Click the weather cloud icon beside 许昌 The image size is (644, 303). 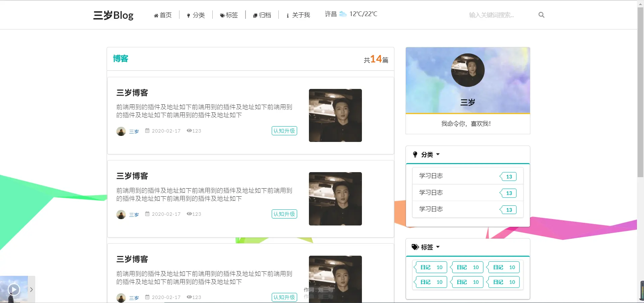[x=343, y=14]
